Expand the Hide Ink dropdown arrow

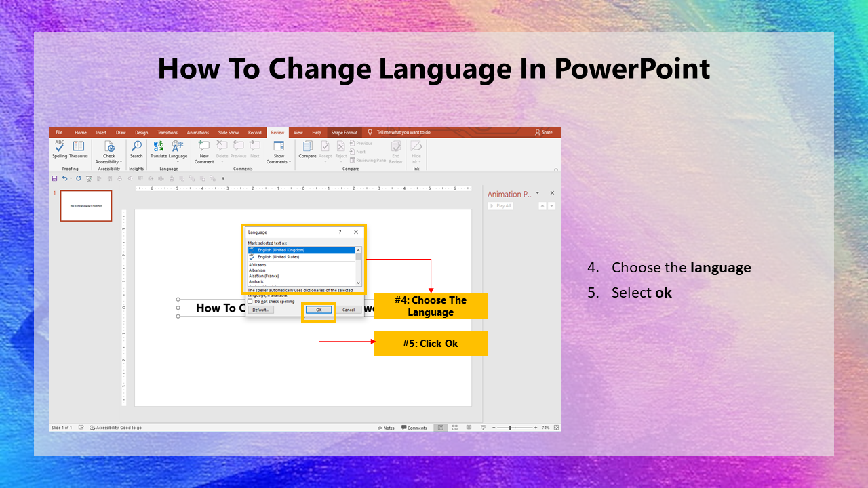pos(420,161)
